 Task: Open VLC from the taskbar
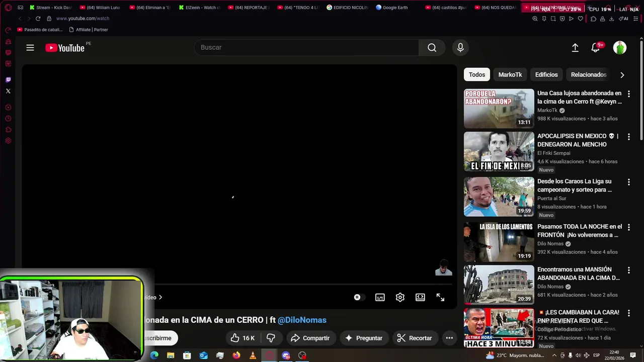coord(253,355)
